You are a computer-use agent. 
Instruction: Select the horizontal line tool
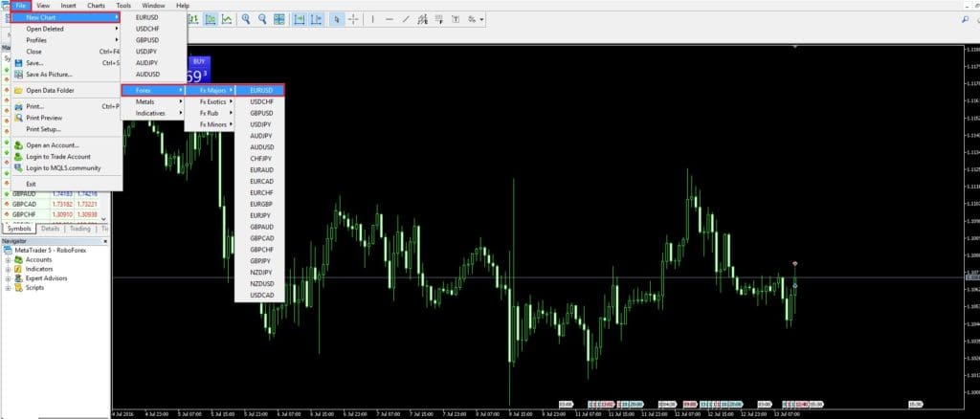(390, 19)
